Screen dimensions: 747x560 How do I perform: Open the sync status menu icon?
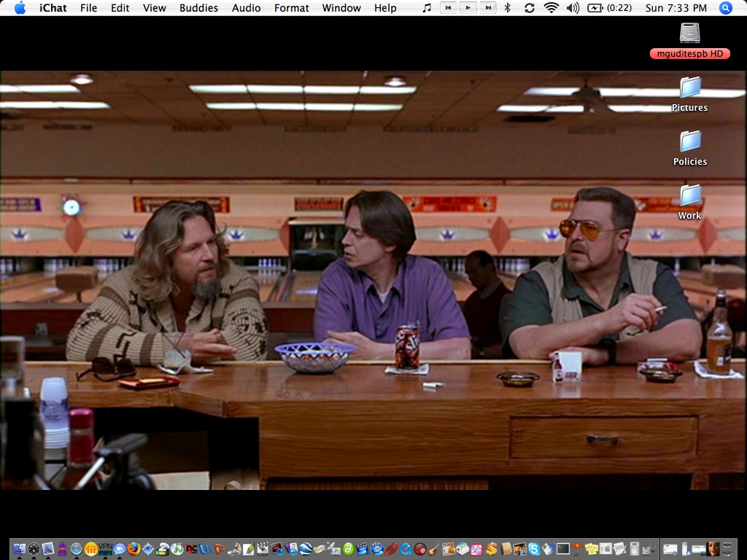[x=530, y=7]
